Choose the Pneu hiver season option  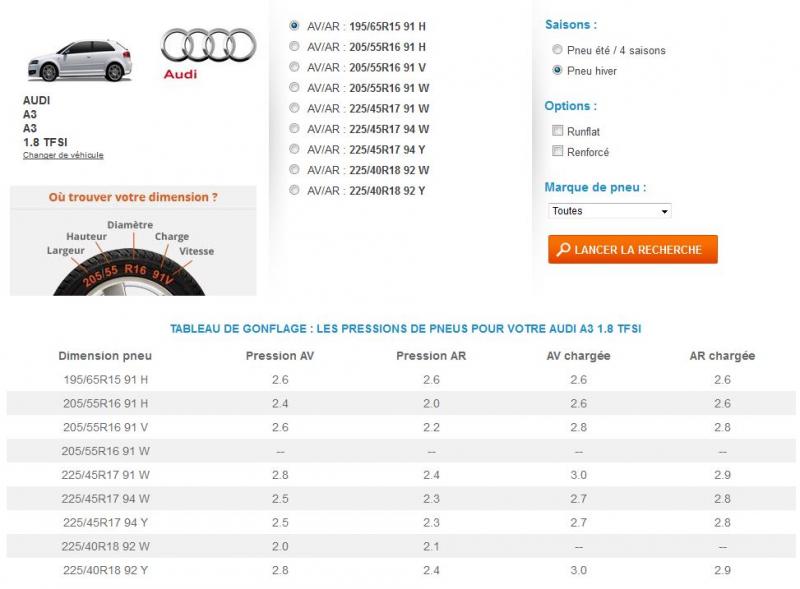point(557,70)
